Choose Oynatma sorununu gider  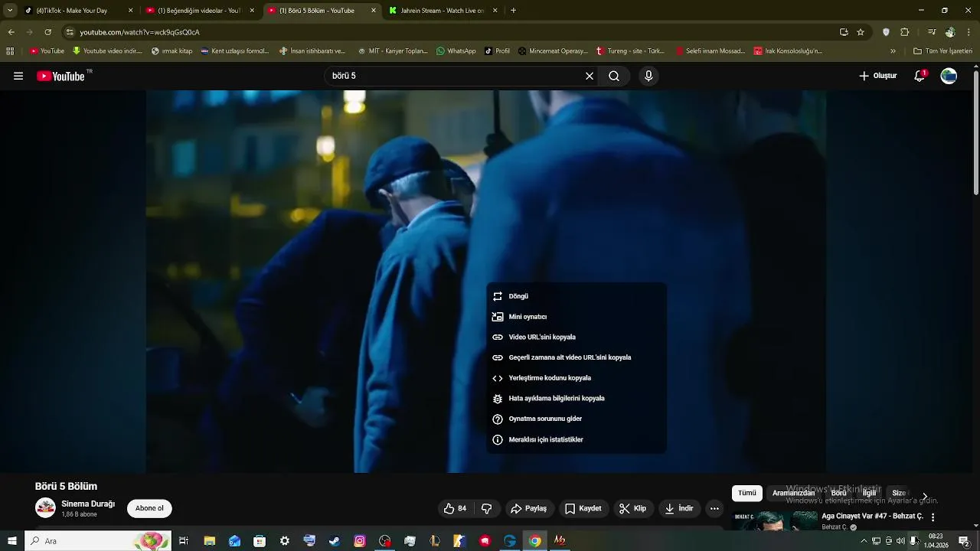tap(577, 419)
